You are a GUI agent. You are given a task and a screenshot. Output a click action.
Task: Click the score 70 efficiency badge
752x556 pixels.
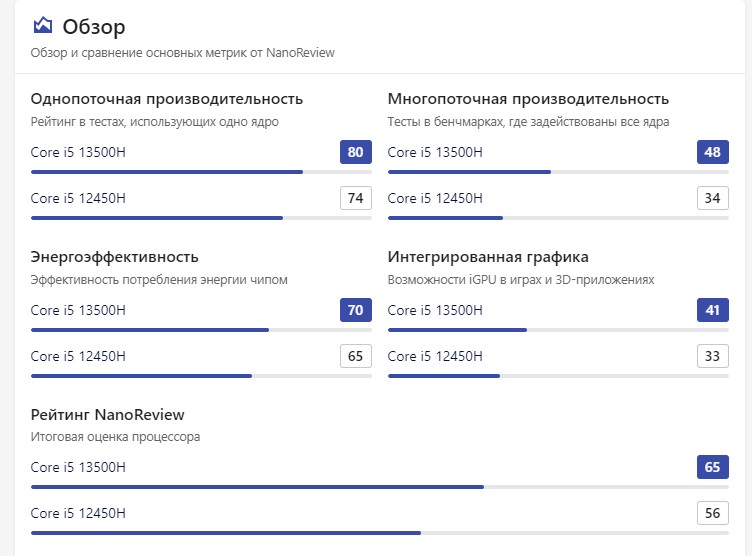click(x=355, y=310)
